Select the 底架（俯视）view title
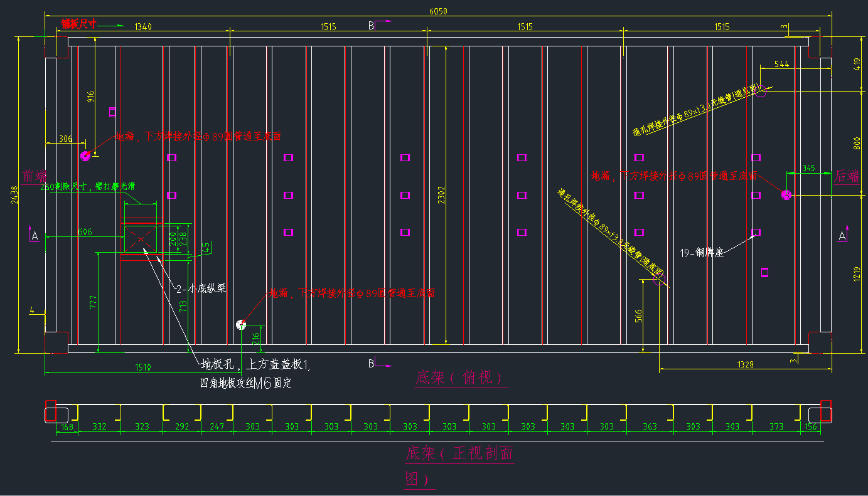The height and width of the screenshot is (496, 868). (459, 378)
